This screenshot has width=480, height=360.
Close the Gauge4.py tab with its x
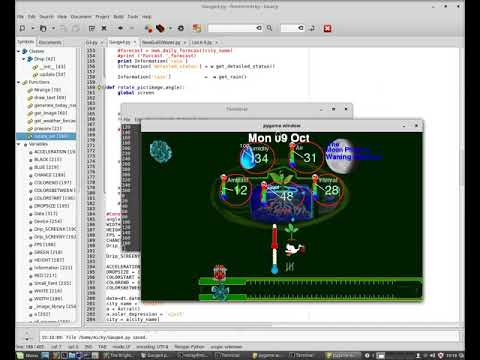click(135, 42)
